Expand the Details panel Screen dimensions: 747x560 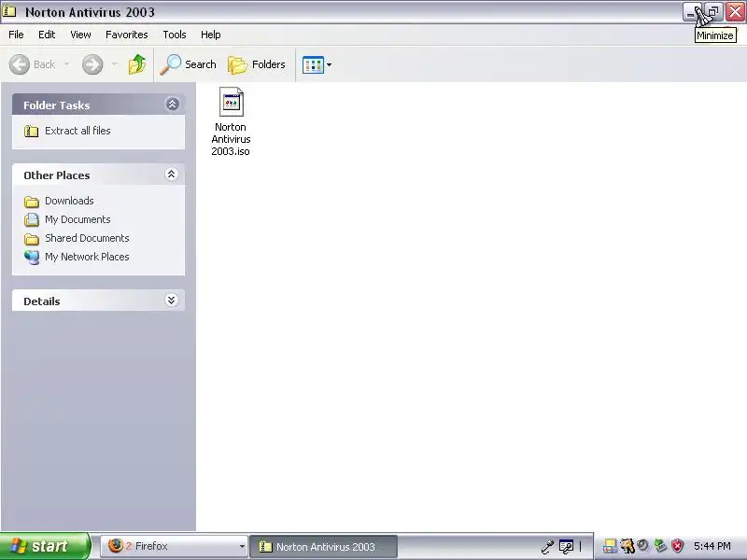pyautogui.click(x=172, y=300)
